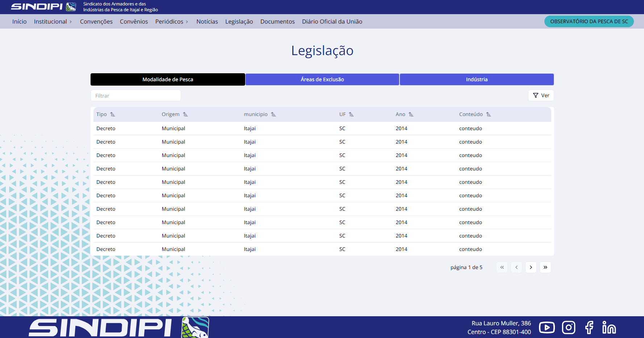
Task: Select the Indústria tab
Action: pos(477,79)
